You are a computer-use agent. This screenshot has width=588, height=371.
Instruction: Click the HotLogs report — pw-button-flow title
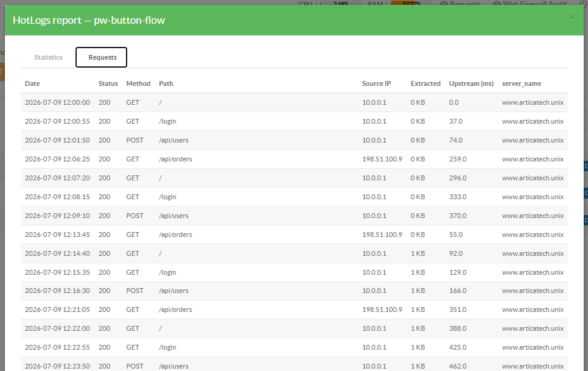pos(89,20)
